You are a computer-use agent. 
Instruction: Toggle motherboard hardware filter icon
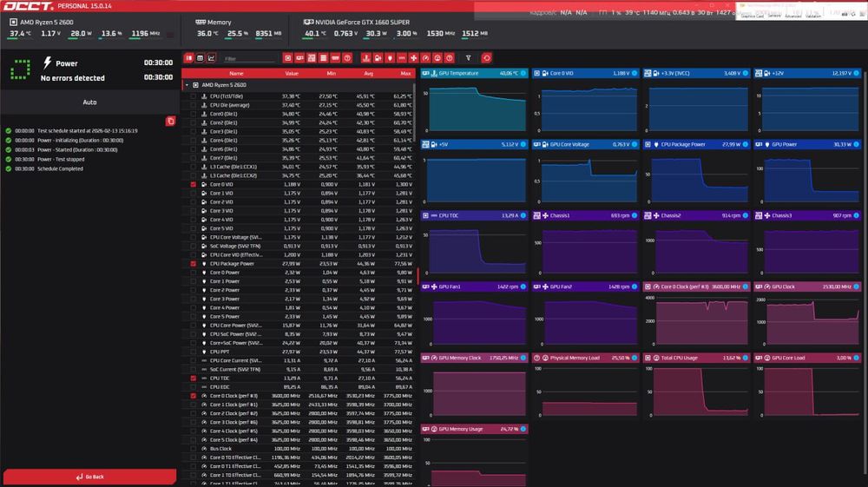tap(312, 58)
